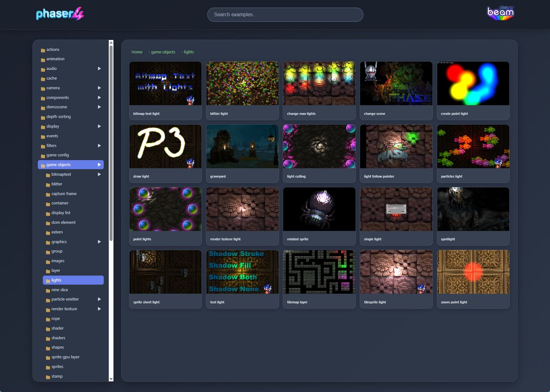Image resolution: width=550 pixels, height=392 pixels.
Task: Open the draw light example
Action: pyautogui.click(x=166, y=153)
